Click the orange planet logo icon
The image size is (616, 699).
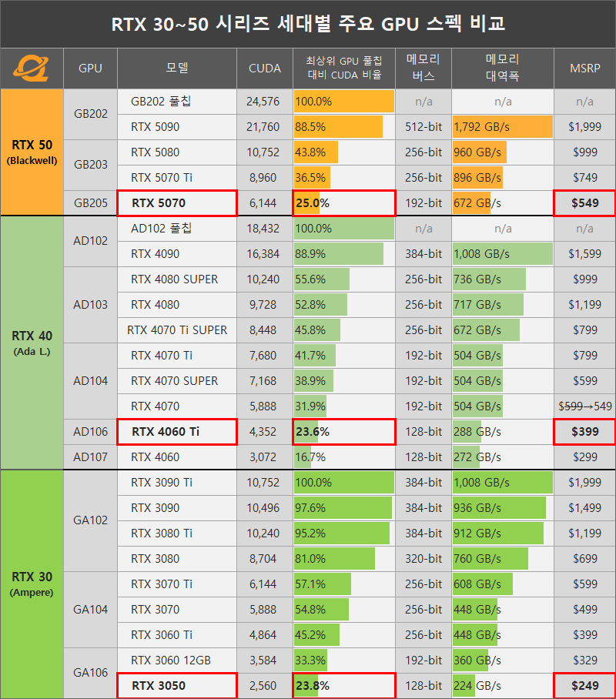click(32, 69)
